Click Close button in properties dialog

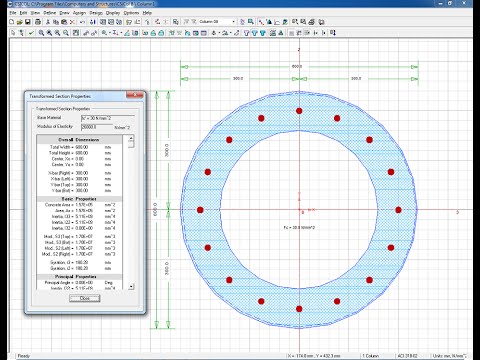pyautogui.click(x=85, y=298)
